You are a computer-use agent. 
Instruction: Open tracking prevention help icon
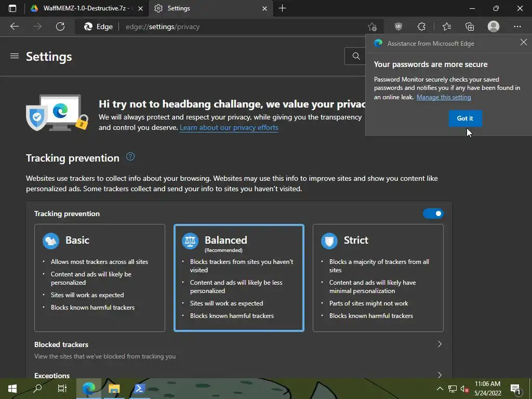tap(130, 157)
